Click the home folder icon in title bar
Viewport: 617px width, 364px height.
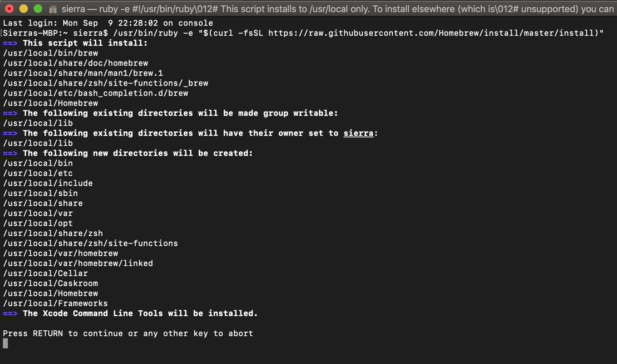[x=53, y=9]
